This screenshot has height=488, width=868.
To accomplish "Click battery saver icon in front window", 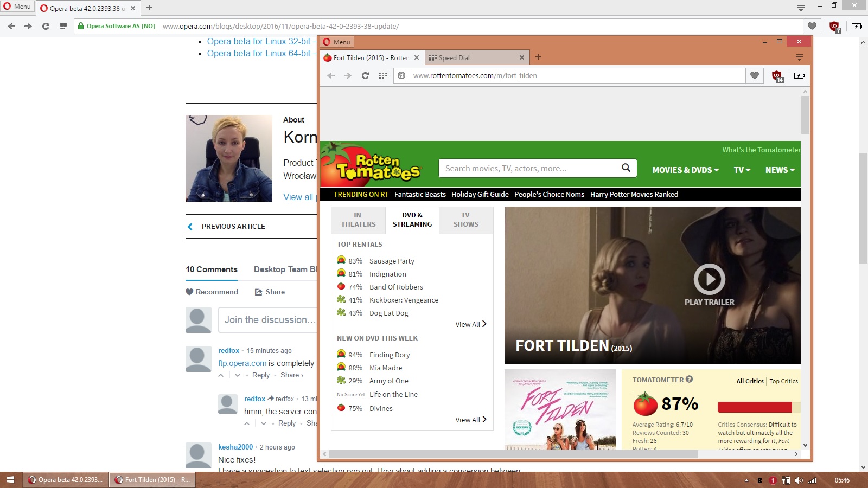I will coord(799,75).
